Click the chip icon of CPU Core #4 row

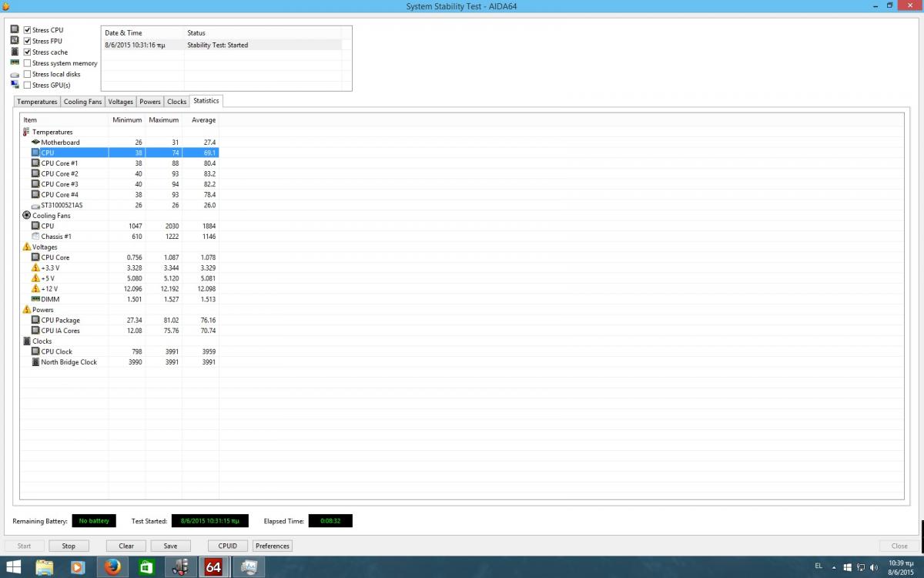point(35,194)
